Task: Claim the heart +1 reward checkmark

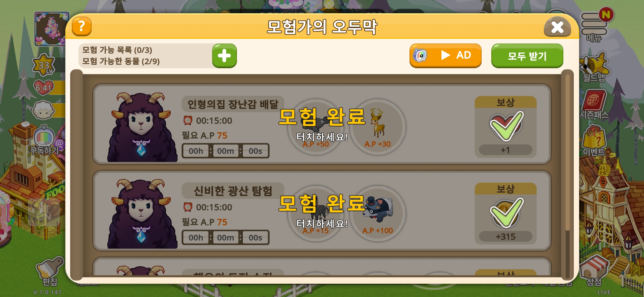Action: tap(506, 127)
